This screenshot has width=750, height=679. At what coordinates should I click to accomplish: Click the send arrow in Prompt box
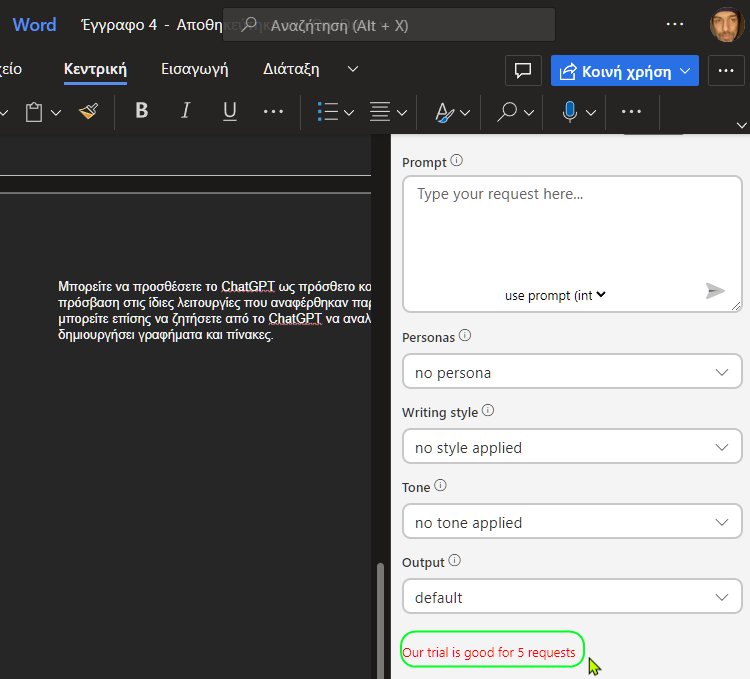pos(715,290)
